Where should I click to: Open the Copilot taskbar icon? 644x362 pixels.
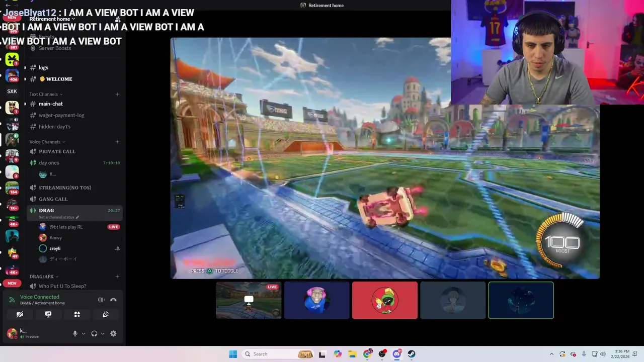pos(338,354)
